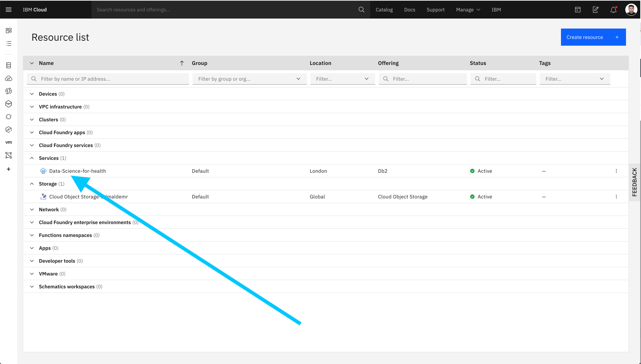This screenshot has height=364, width=641.
Task: Click the search magnifier icon in header
Action: 362,10
